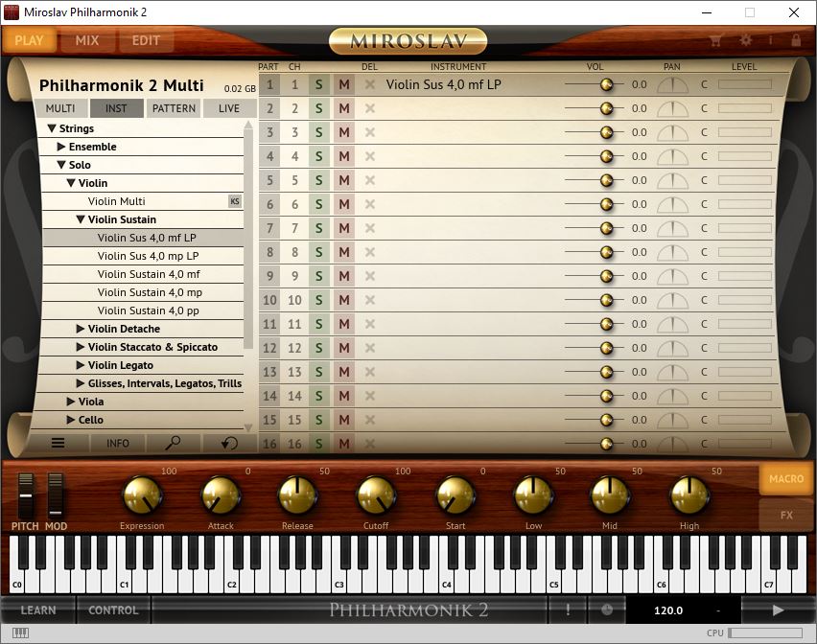Screen dimensions: 817x644
Task: Click the High EQ knob
Action: [689, 495]
